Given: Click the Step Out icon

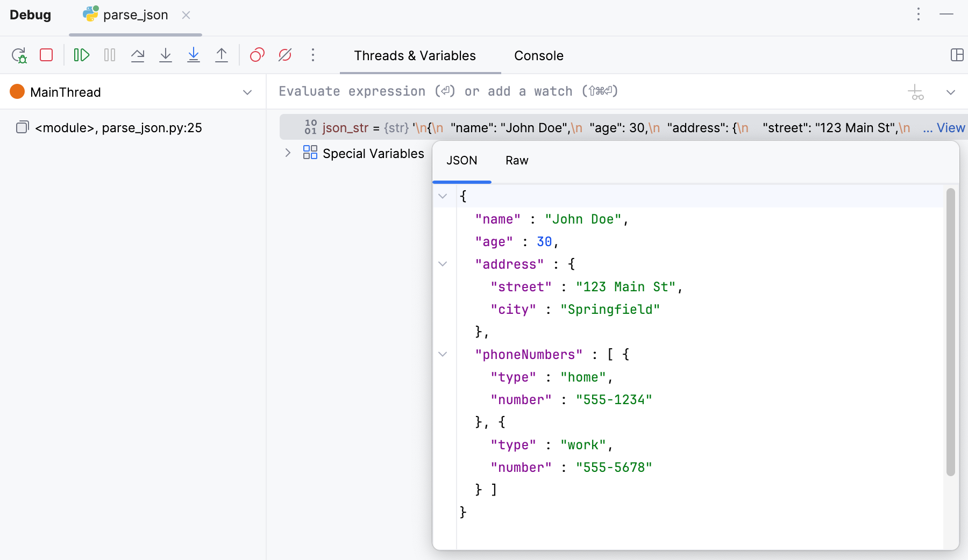Looking at the screenshot, I should click(222, 55).
